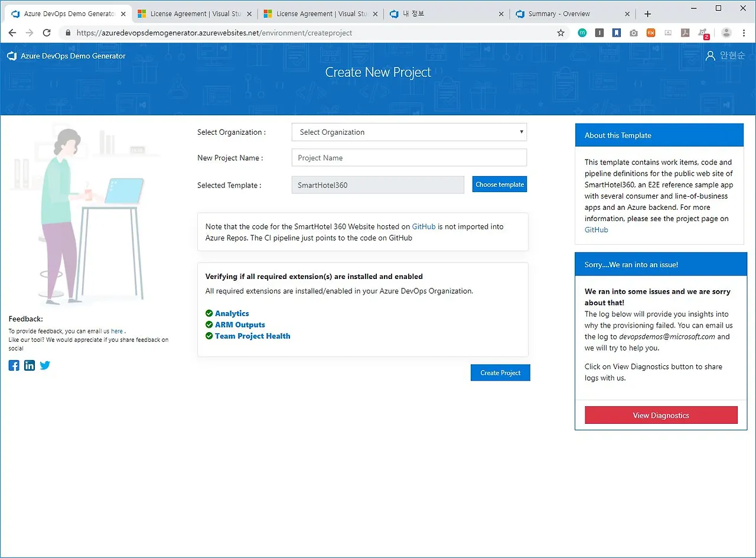The height and width of the screenshot is (558, 756).
Task: Open the Team Project Health extension link
Action: coord(253,336)
